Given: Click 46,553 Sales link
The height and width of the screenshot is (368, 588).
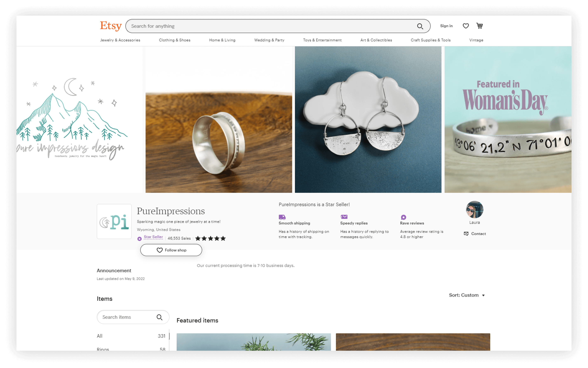Looking at the screenshot, I should click(x=179, y=238).
